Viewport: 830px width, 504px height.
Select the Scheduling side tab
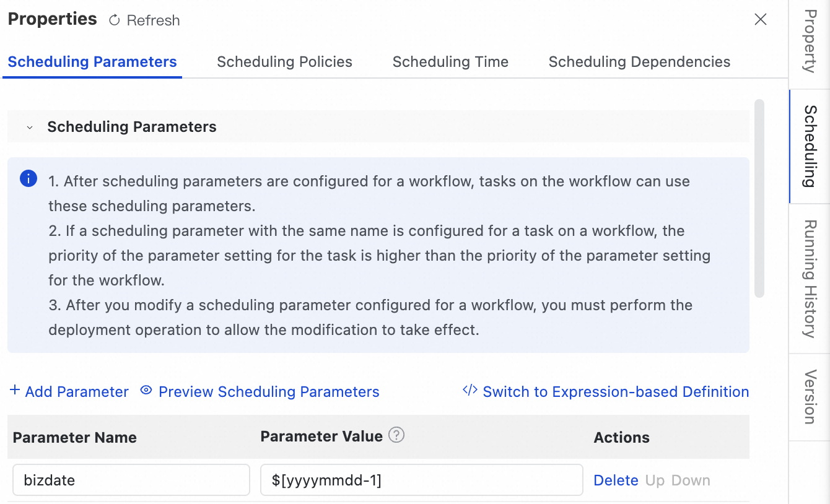tap(809, 146)
